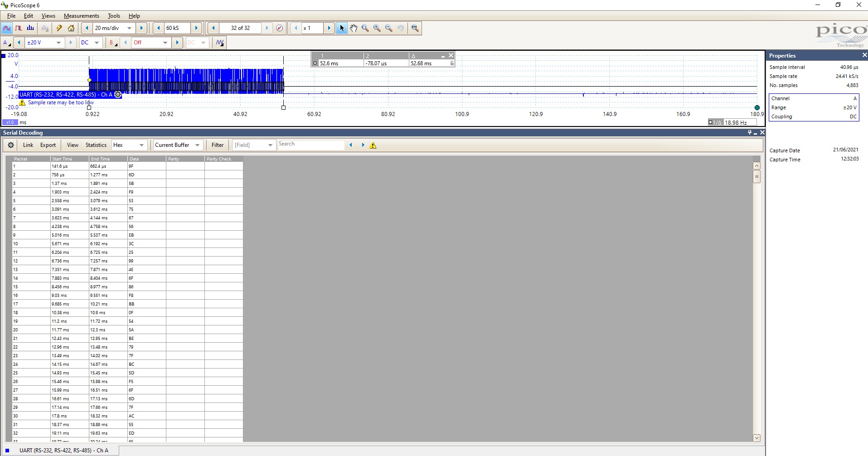This screenshot has height=456, width=868.
Task: Decrease Channel A voltage range arrow
Action: 19,43
